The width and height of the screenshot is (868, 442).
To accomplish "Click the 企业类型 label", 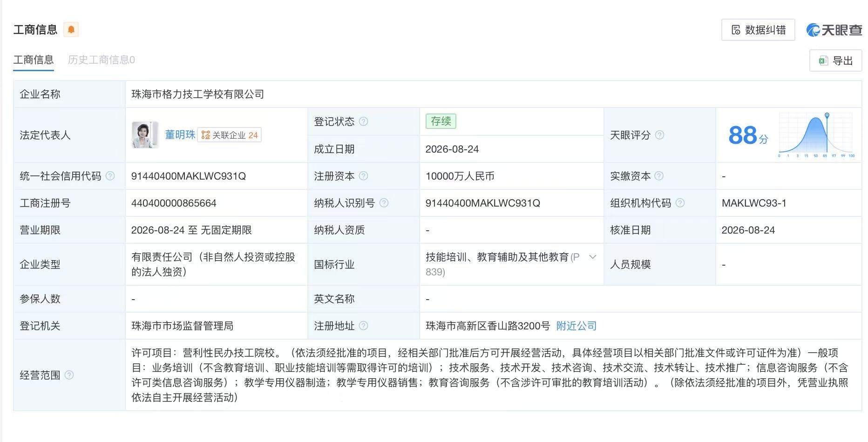I will [x=40, y=264].
